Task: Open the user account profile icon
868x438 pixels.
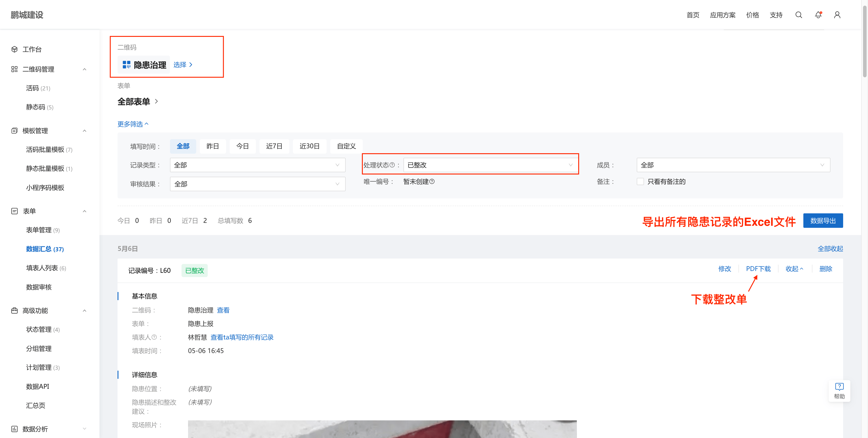Action: (837, 15)
